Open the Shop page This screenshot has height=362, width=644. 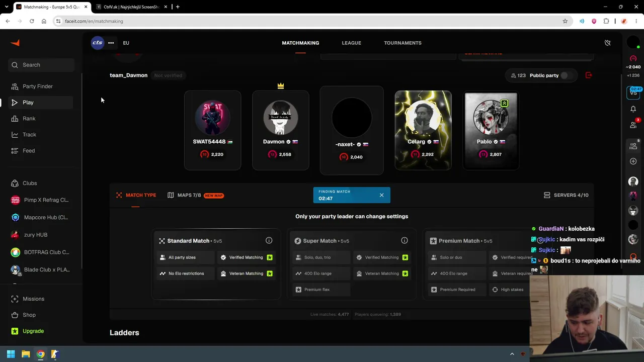[41, 315]
